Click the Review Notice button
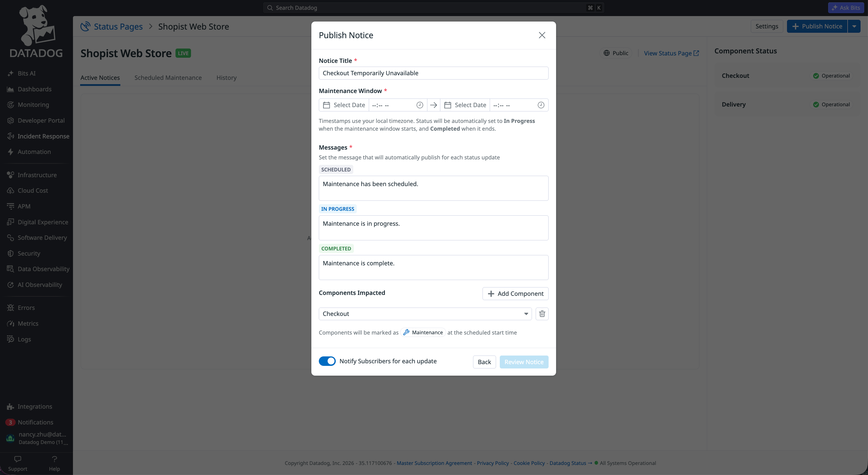The height and width of the screenshot is (475, 868). (x=524, y=362)
